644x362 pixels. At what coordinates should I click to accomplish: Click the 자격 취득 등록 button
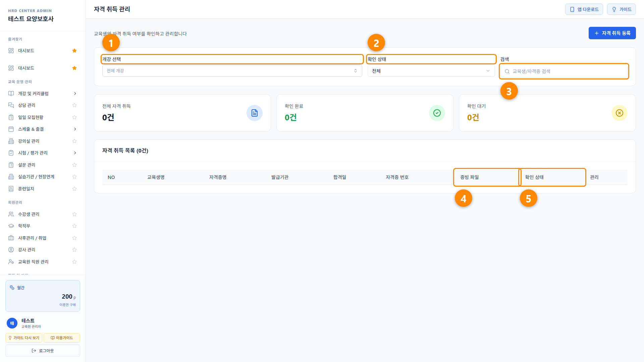tap(612, 33)
